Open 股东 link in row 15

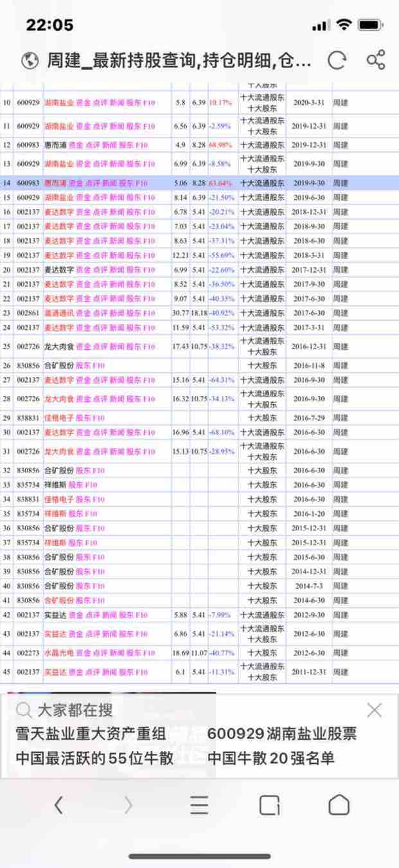point(133,198)
